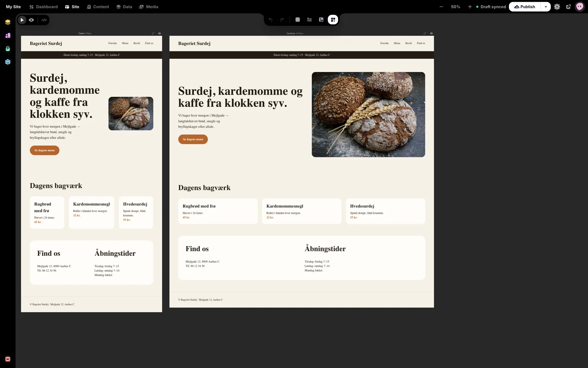
Task: Click the 'Draft synced' status text
Action: point(493,7)
